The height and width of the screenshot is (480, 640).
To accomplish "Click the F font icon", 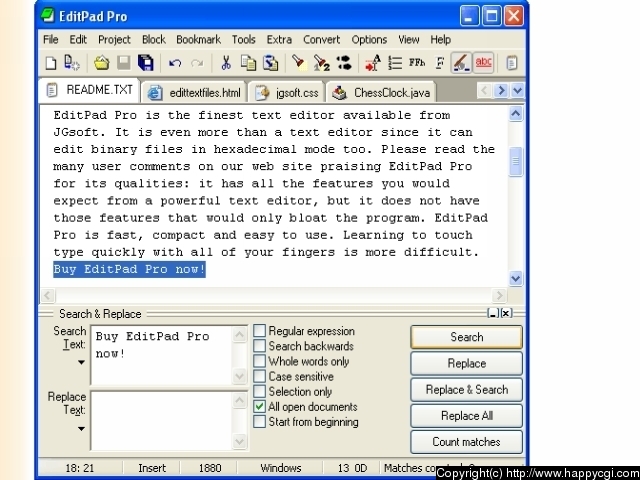I will (x=440, y=63).
